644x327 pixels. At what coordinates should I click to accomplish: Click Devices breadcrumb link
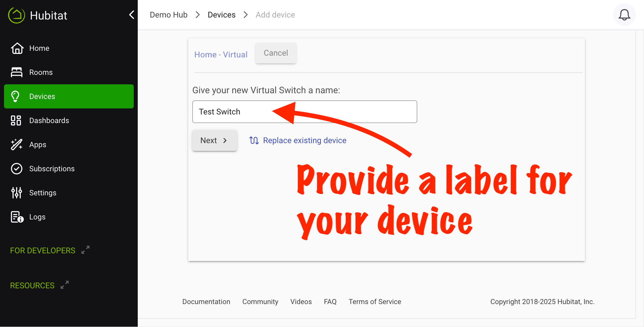222,15
